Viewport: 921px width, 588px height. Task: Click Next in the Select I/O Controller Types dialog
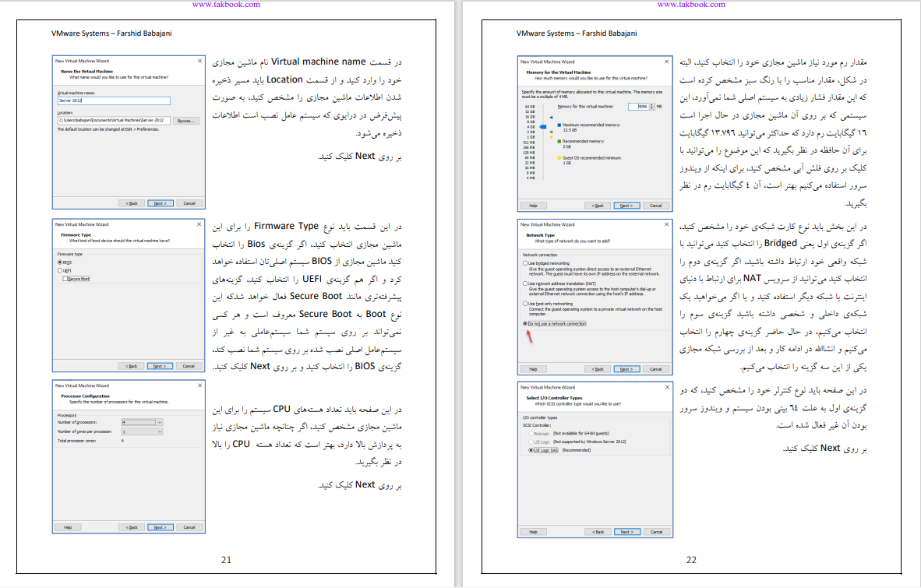click(x=627, y=532)
